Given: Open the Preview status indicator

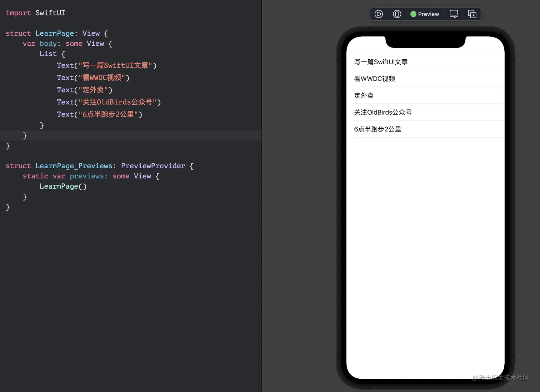Looking at the screenshot, I should [425, 14].
